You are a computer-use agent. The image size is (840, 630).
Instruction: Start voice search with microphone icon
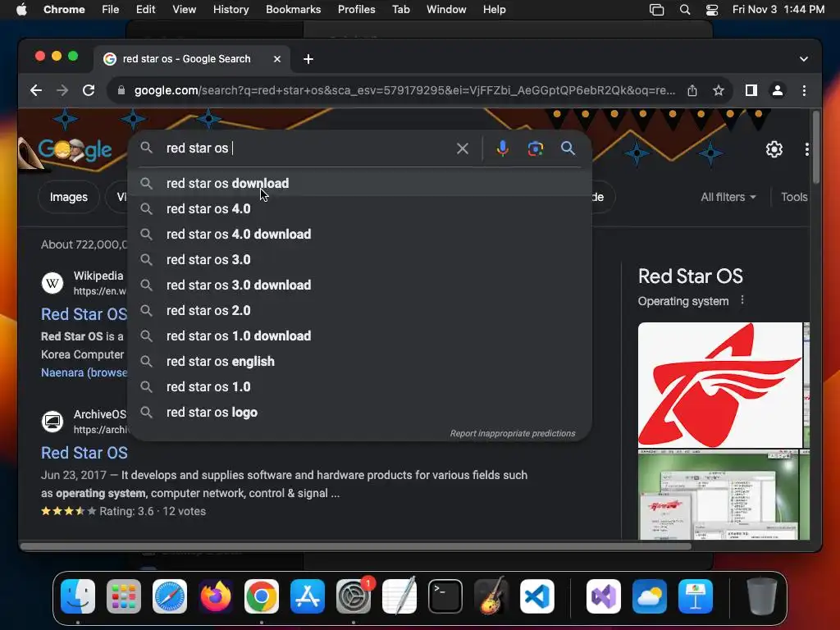pyautogui.click(x=502, y=148)
